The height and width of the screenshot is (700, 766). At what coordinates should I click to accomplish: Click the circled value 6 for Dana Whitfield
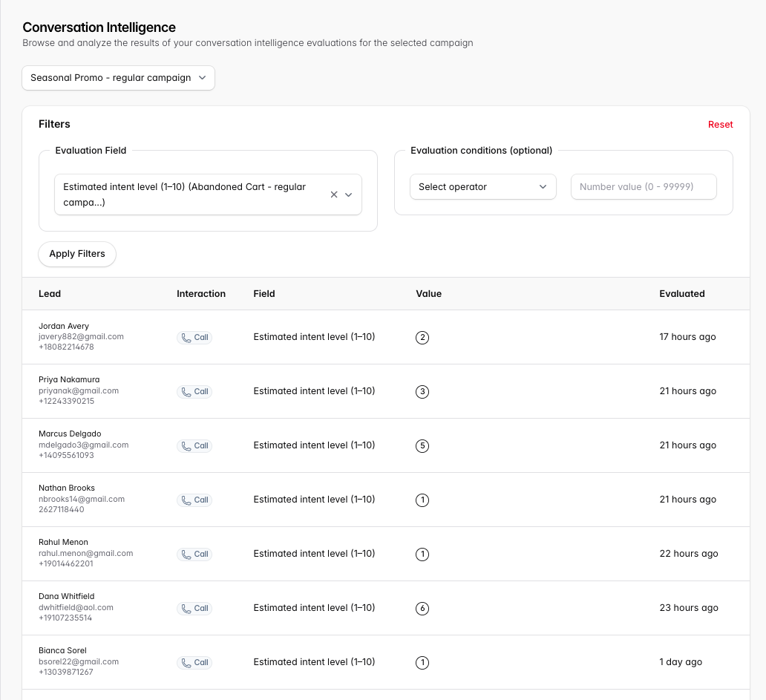click(x=422, y=609)
